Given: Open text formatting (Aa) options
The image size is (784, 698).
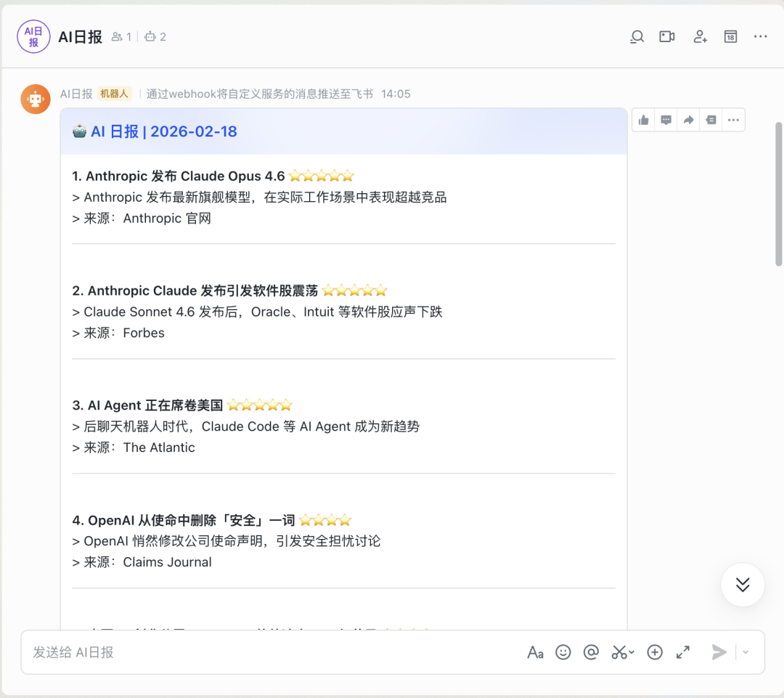Looking at the screenshot, I should (x=535, y=652).
